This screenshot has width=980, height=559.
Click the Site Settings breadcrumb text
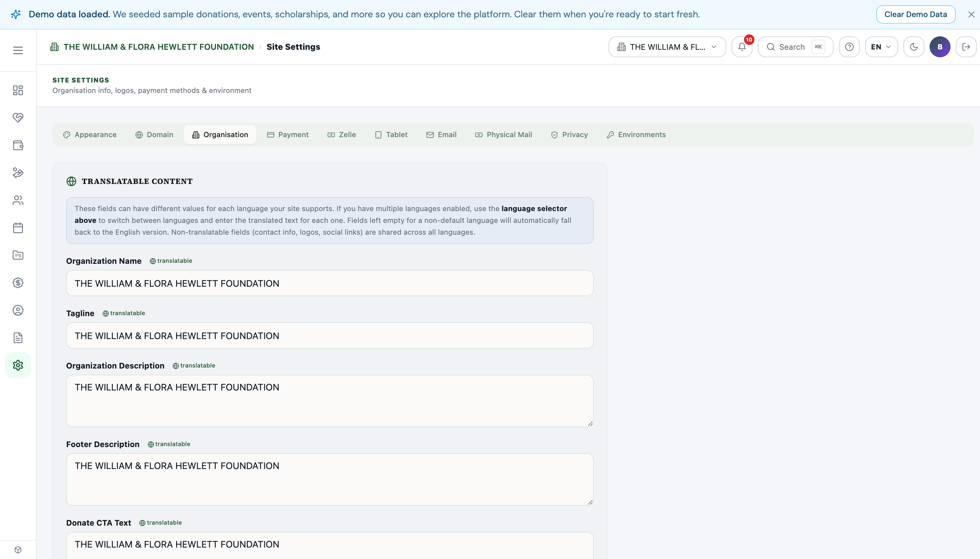293,47
